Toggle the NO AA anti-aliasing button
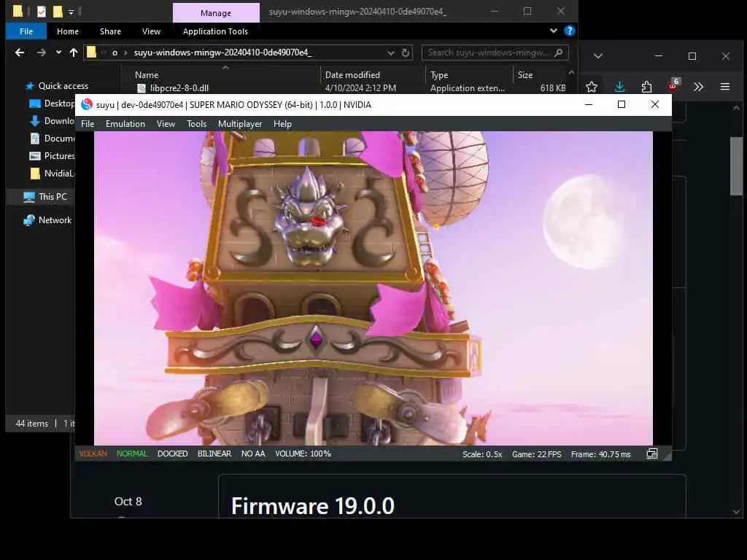The height and width of the screenshot is (560, 747). [253, 454]
